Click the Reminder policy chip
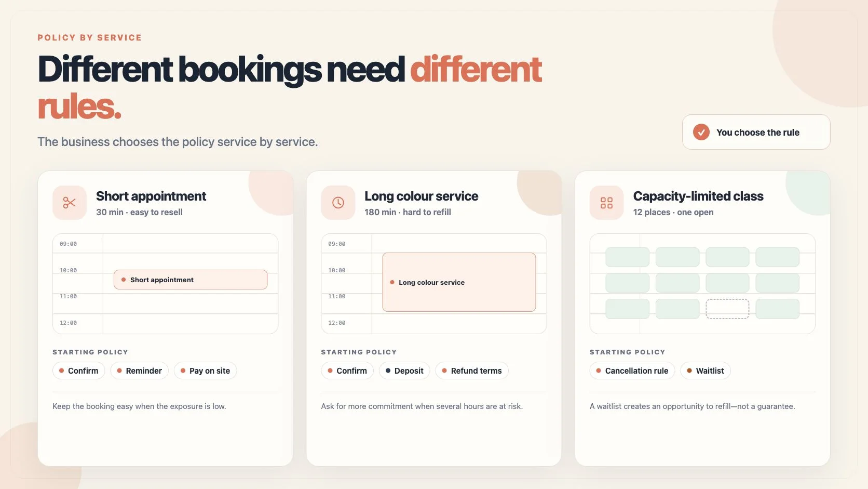868x489 pixels. (139, 371)
